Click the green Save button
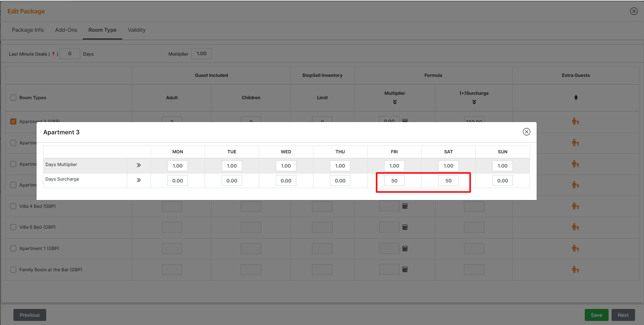644x325 pixels. coord(596,315)
